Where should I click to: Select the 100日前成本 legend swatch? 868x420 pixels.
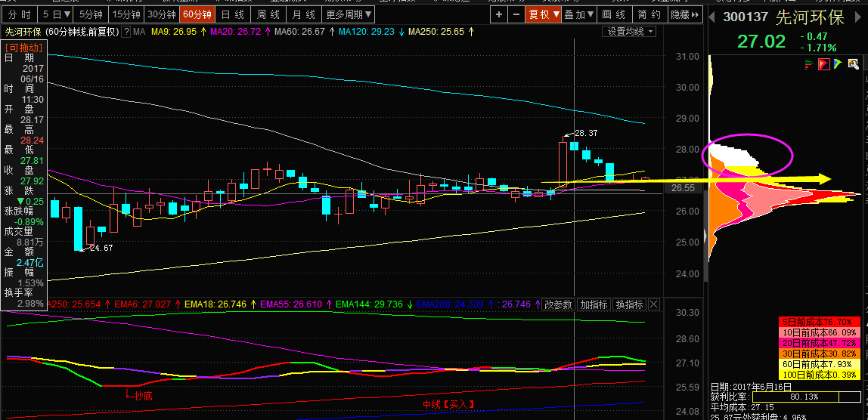[820, 375]
